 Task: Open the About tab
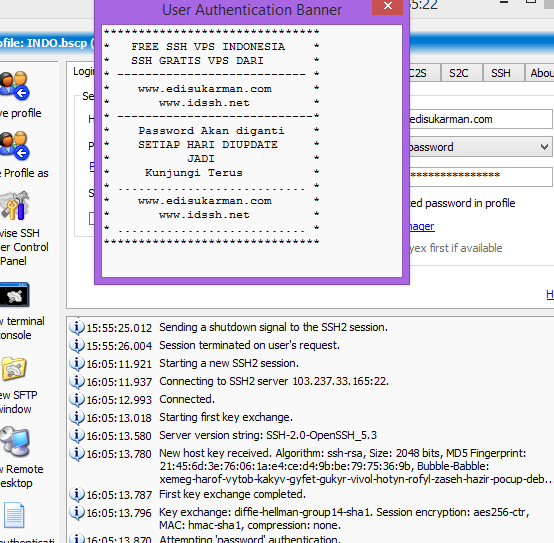(541, 73)
